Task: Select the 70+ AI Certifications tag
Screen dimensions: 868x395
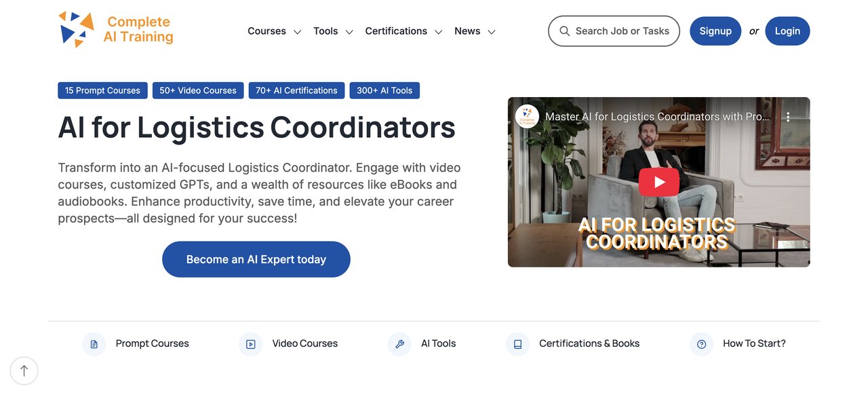Action: point(296,90)
